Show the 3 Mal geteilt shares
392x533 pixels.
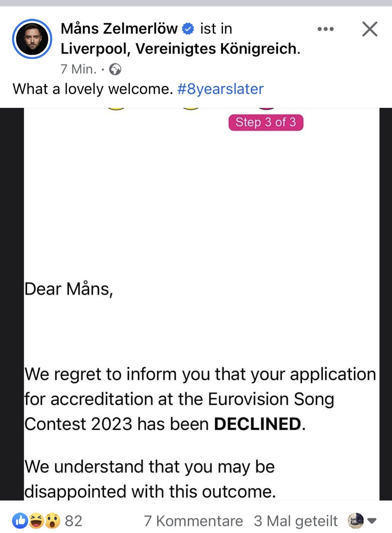[296, 521]
